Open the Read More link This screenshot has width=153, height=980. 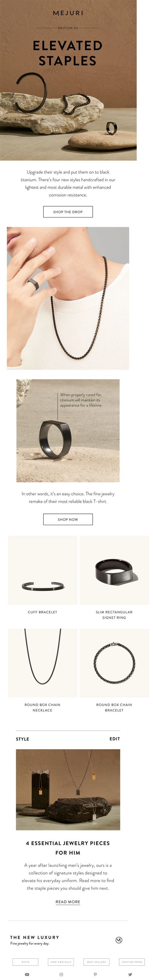click(68, 901)
